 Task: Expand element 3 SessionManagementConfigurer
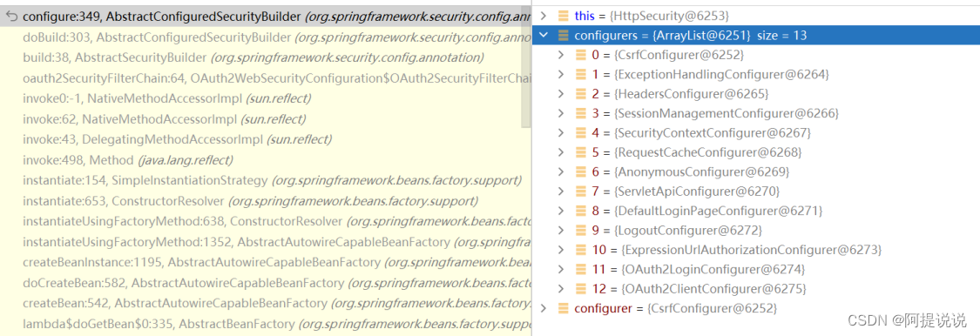[x=561, y=113]
